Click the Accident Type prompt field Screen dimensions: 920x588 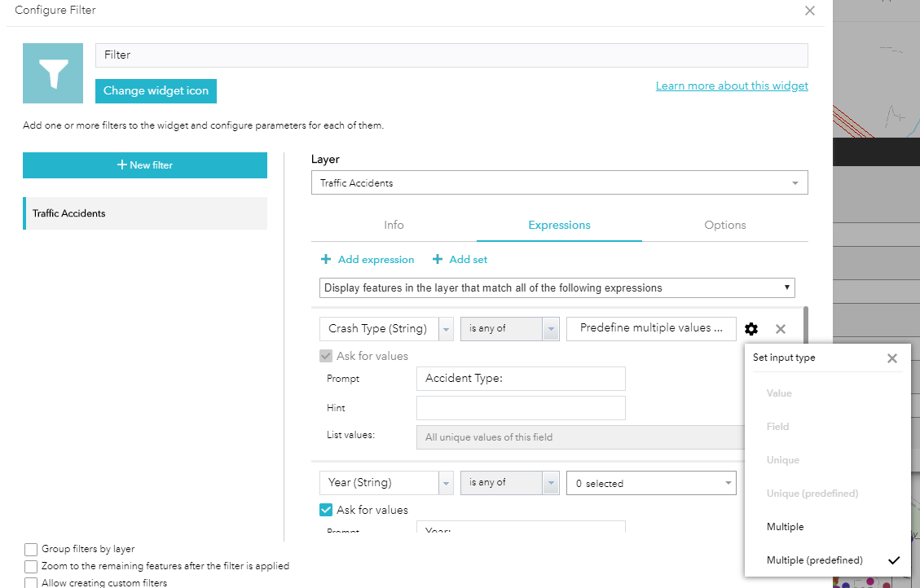520,379
